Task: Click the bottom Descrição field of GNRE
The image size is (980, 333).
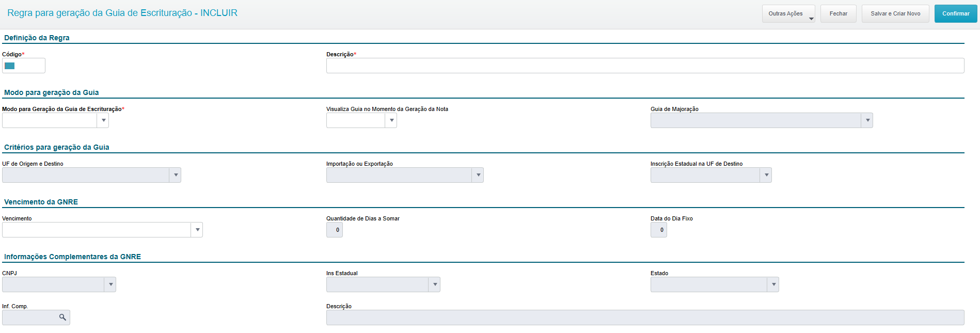Action: pyautogui.click(x=644, y=318)
